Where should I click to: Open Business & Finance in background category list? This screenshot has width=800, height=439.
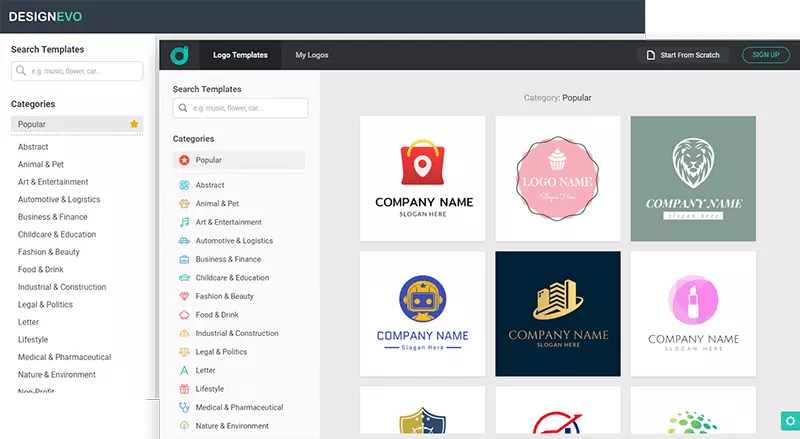(x=53, y=217)
